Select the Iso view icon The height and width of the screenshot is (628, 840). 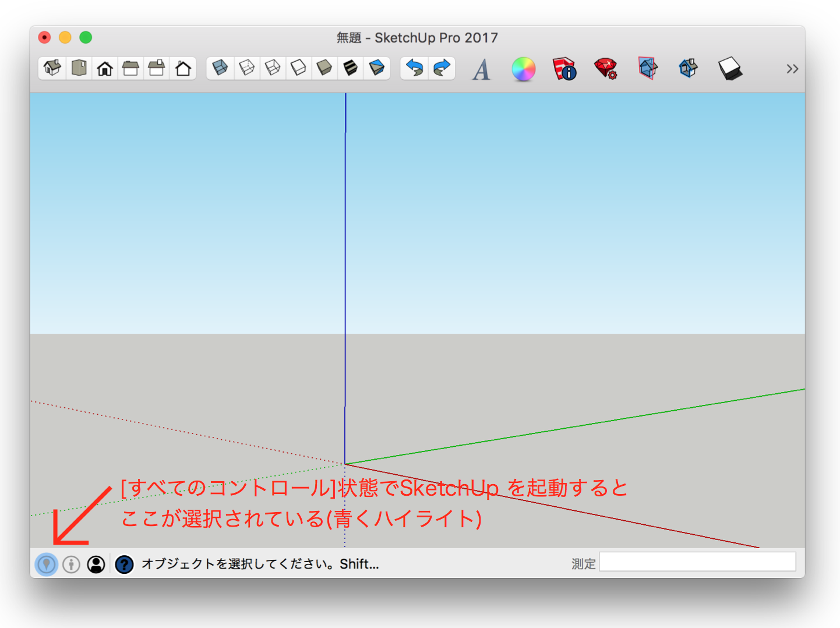click(x=52, y=68)
